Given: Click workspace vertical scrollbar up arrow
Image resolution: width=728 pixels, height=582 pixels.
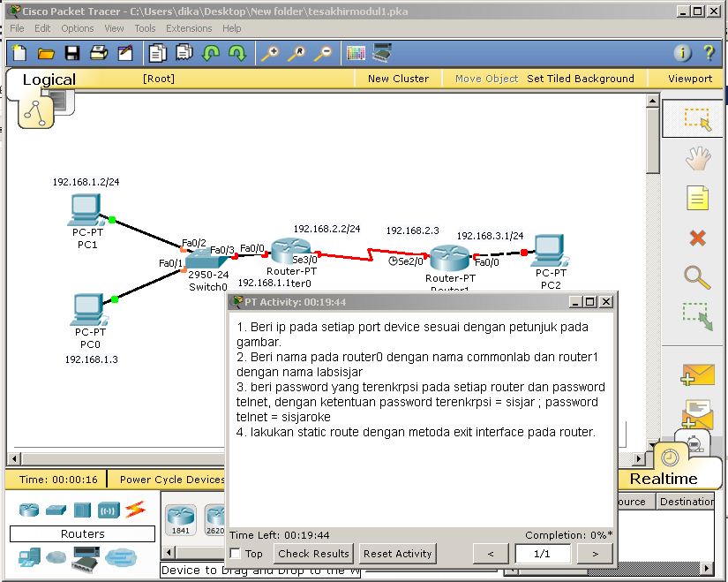Looking at the screenshot, I should [652, 101].
